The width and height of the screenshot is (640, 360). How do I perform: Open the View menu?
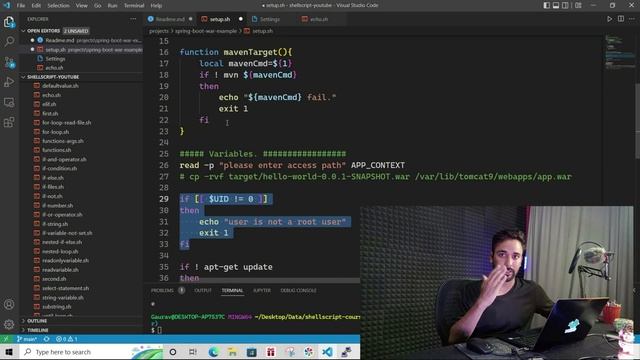(x=82, y=5)
